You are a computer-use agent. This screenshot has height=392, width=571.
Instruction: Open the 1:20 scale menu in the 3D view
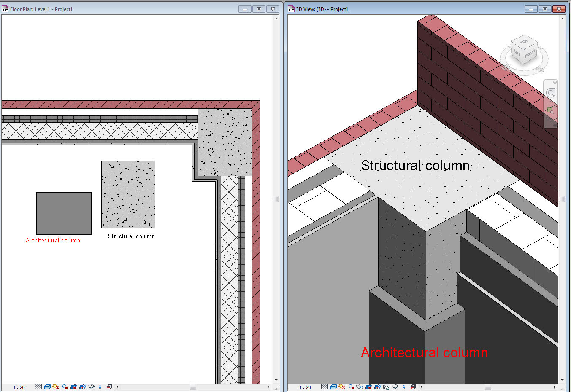click(x=305, y=387)
